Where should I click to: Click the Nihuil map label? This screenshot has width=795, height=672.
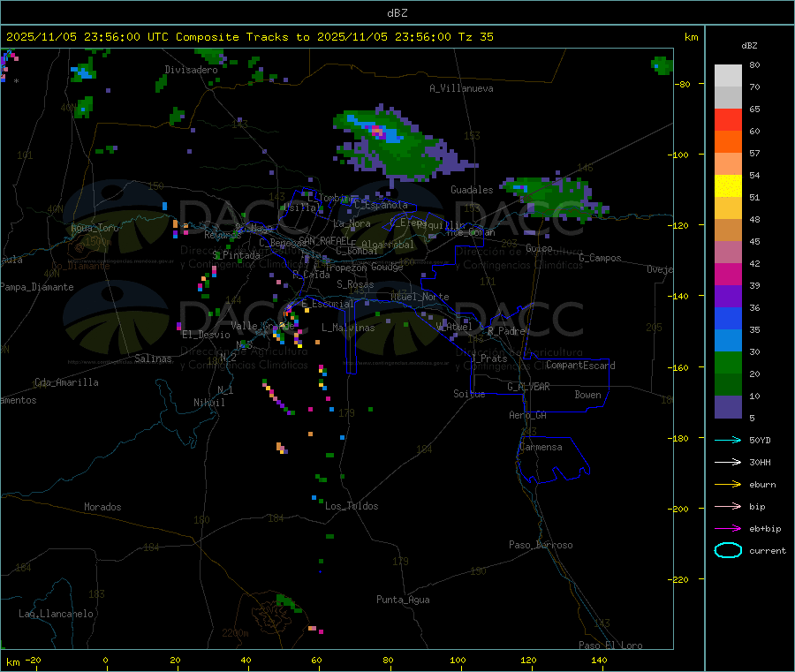[208, 403]
